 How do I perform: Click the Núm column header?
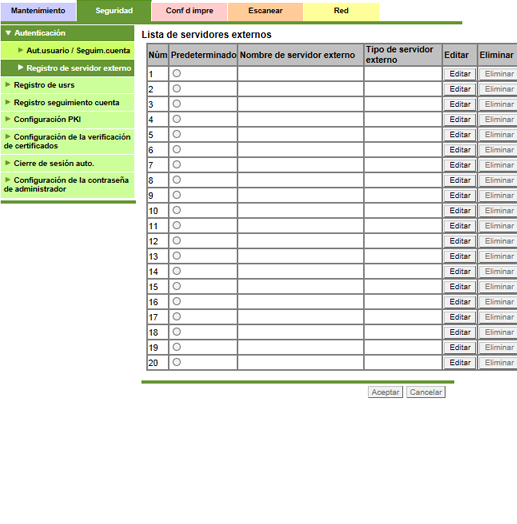click(x=158, y=55)
